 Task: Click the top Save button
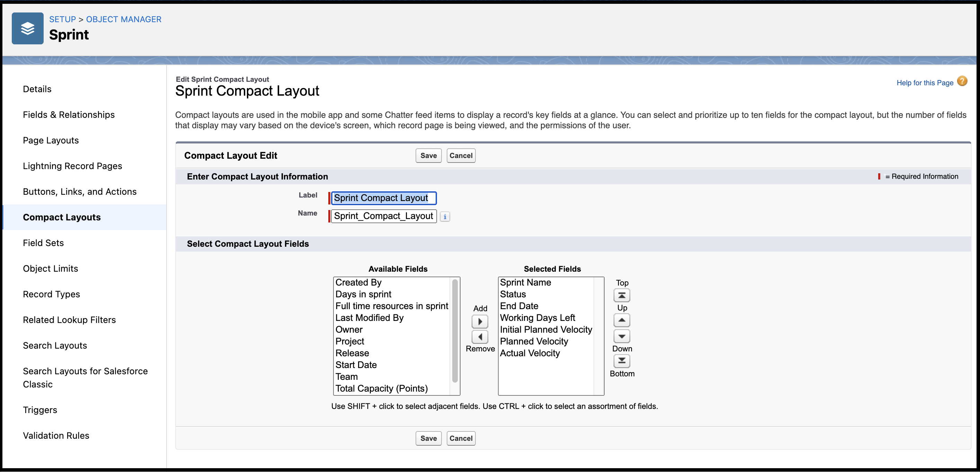(428, 156)
